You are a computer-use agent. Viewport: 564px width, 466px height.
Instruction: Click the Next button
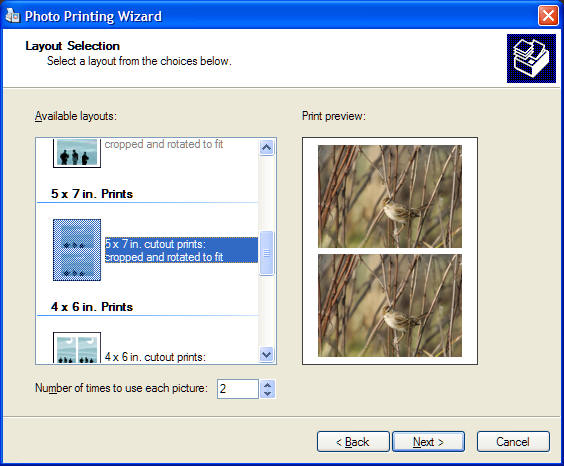pos(428,442)
